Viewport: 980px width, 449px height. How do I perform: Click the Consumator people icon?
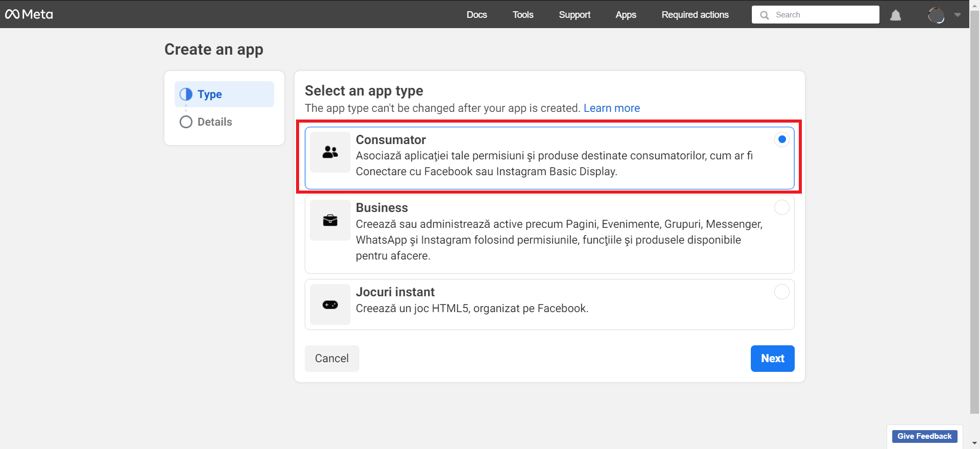330,152
